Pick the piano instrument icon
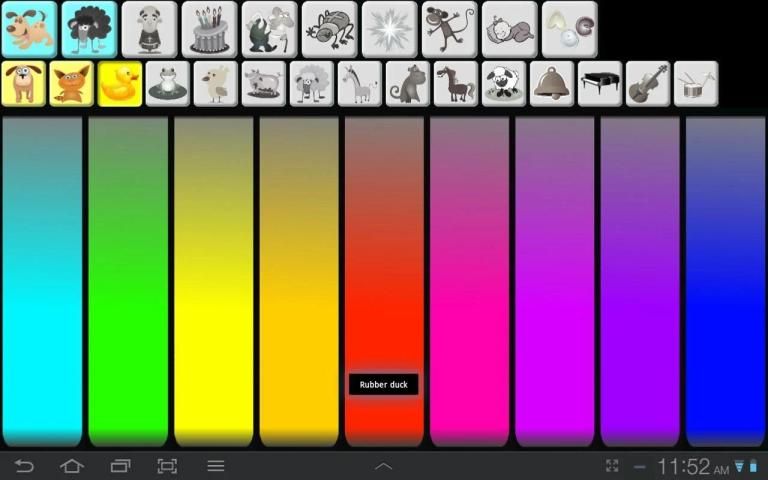This screenshot has height=480, width=768. [599, 84]
